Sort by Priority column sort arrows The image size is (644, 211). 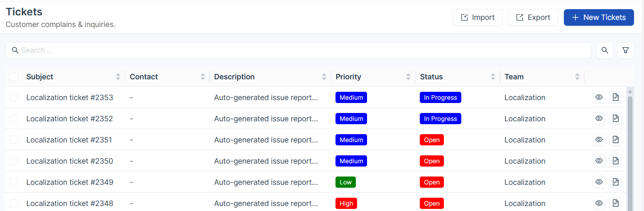pos(408,77)
